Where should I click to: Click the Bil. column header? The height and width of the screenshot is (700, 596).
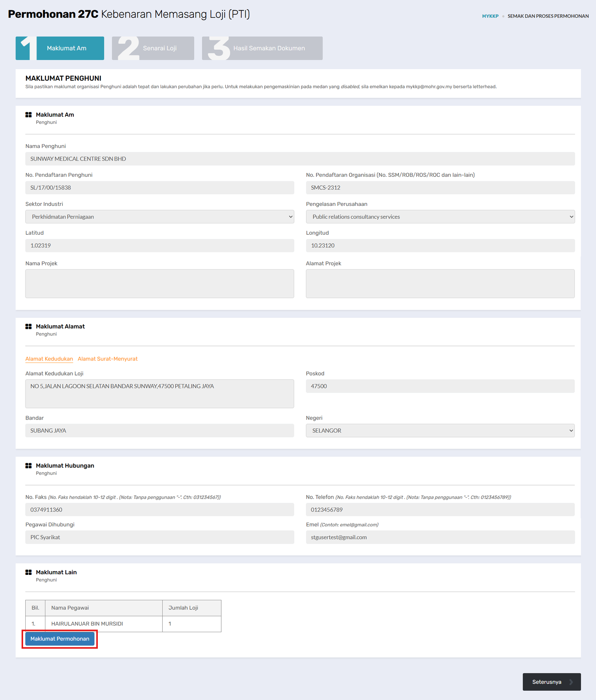(x=35, y=608)
